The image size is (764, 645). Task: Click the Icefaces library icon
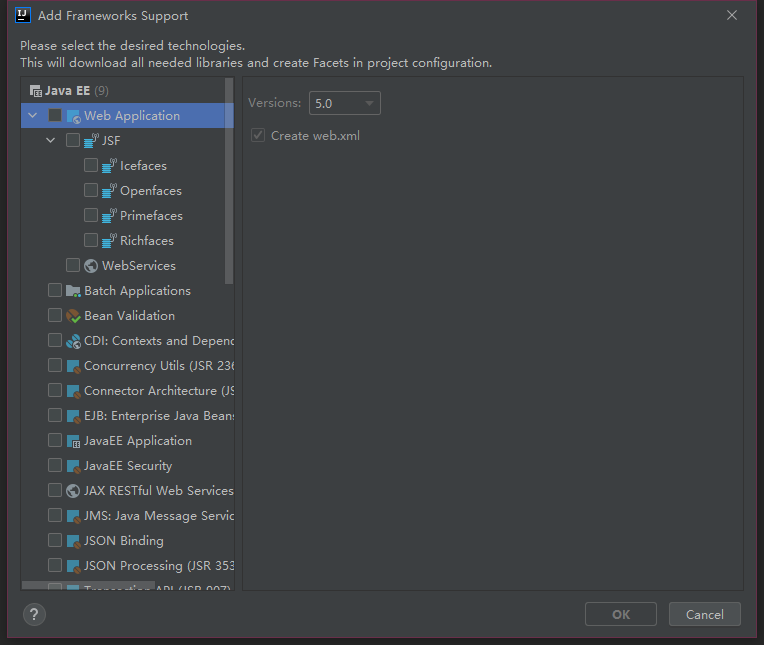[x=109, y=166]
